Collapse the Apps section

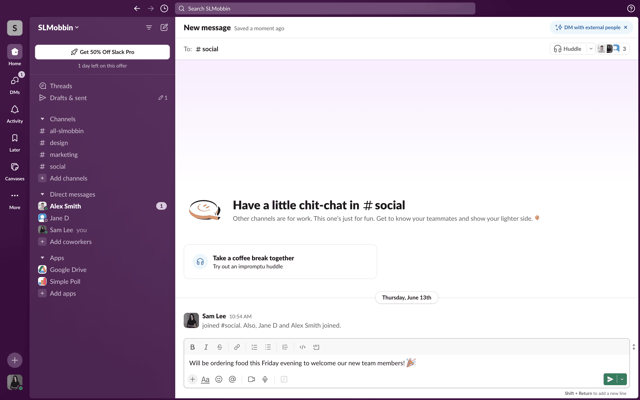(42, 258)
